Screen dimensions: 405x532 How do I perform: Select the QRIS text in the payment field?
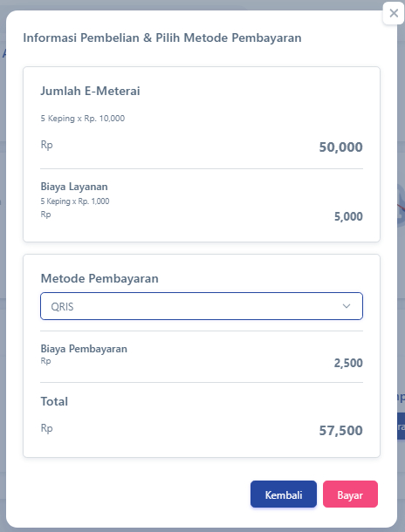click(62, 307)
